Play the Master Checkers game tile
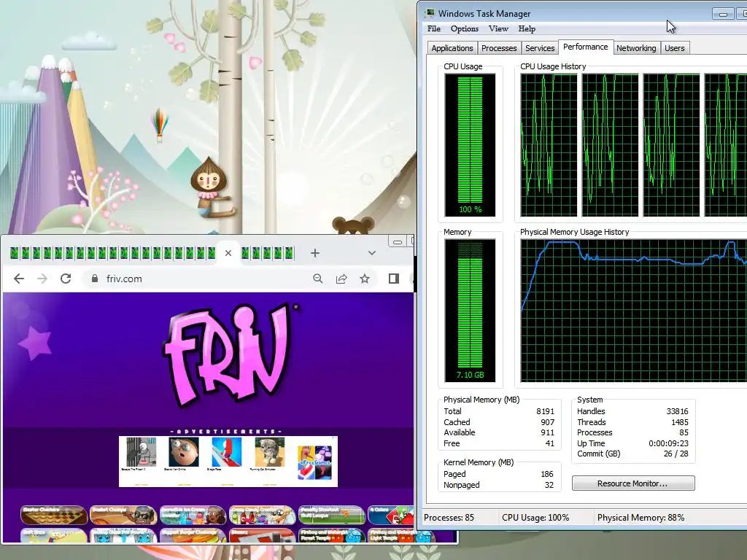Screen dimensions: 747x560 (54, 515)
